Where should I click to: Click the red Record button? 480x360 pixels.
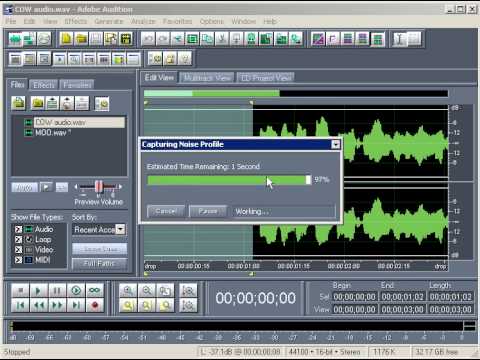95,305
